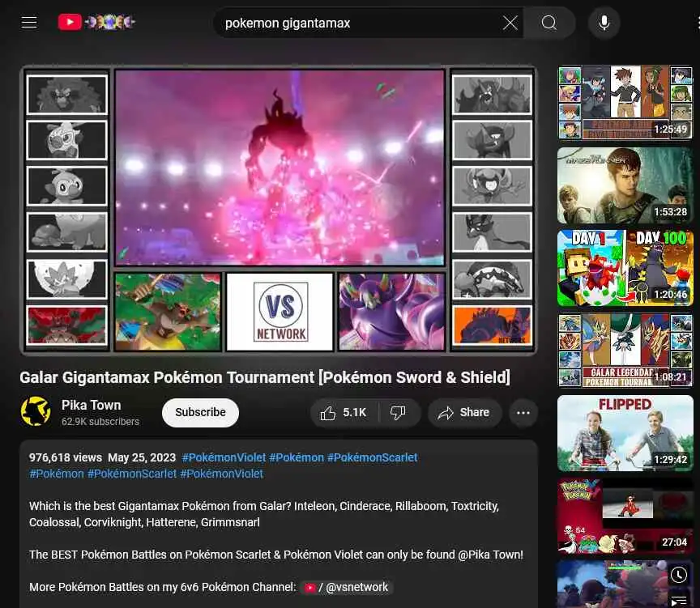Click the '5.1K' like count
Image resolution: width=700 pixels, height=608 pixels.
(355, 413)
